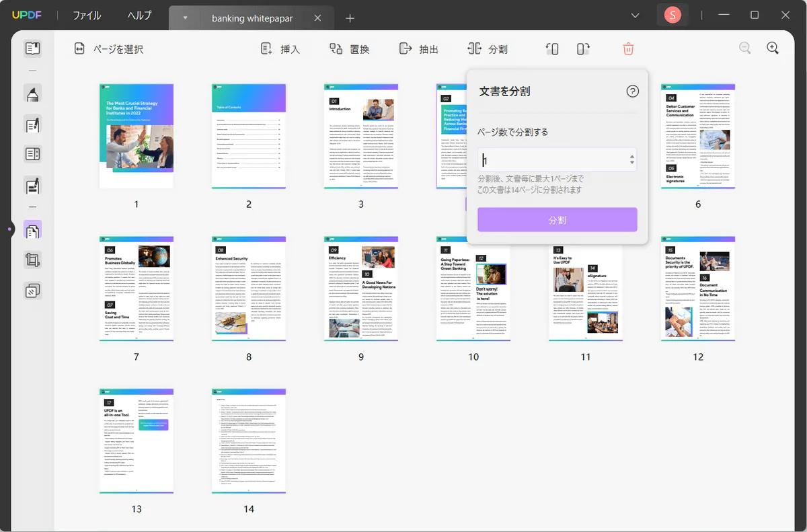Click the この文書は14ページに分割されます note
The image size is (807, 532).
tap(530, 190)
